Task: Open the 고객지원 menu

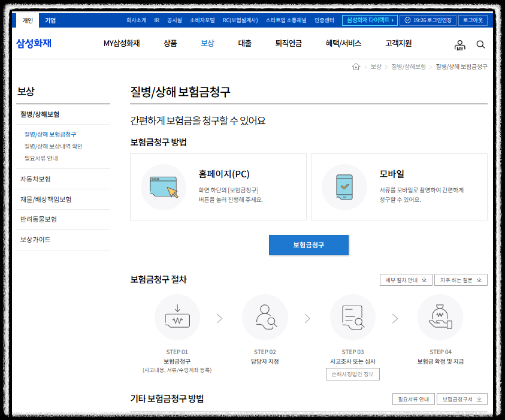Action: tap(398, 43)
